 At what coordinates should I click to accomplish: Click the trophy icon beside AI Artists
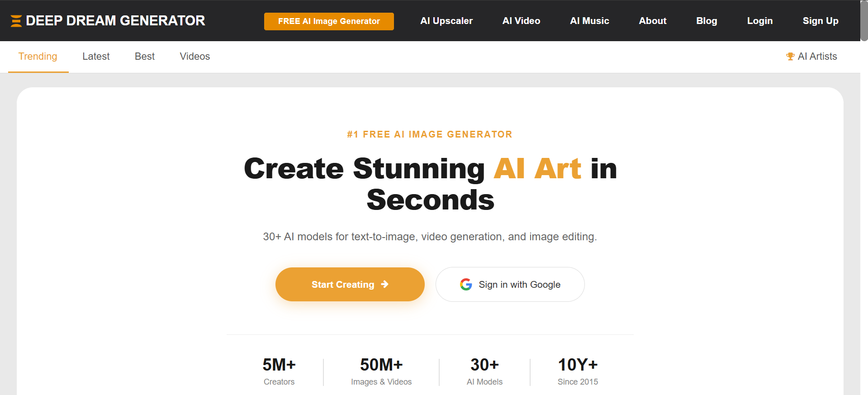(x=790, y=57)
